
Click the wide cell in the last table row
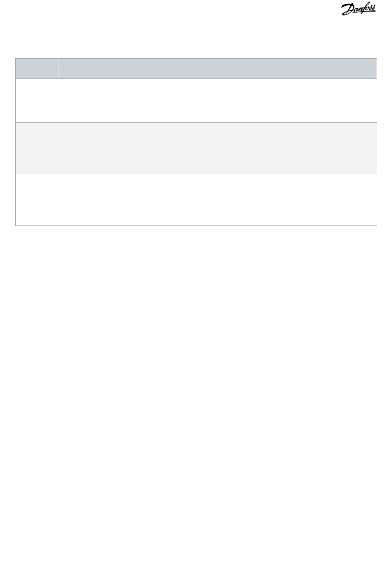click(217, 200)
